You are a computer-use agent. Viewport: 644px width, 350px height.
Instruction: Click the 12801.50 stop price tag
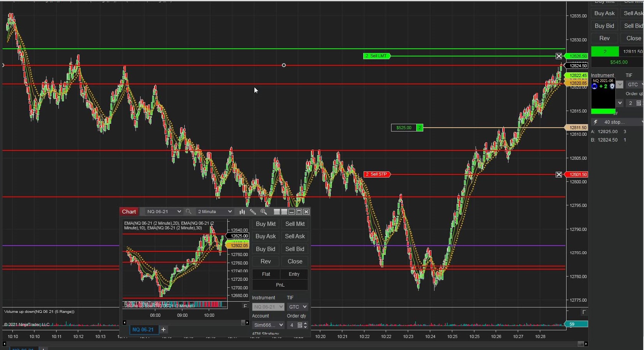tap(577, 174)
